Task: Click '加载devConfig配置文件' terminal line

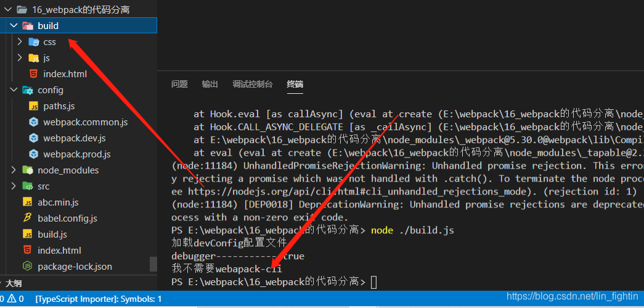Action: click(229, 243)
